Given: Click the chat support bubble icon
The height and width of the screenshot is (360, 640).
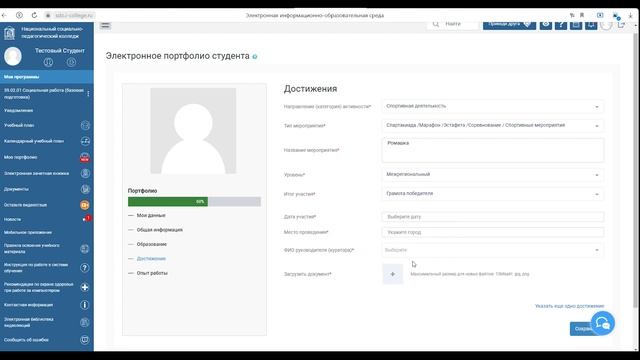Looking at the screenshot, I should tap(602, 323).
